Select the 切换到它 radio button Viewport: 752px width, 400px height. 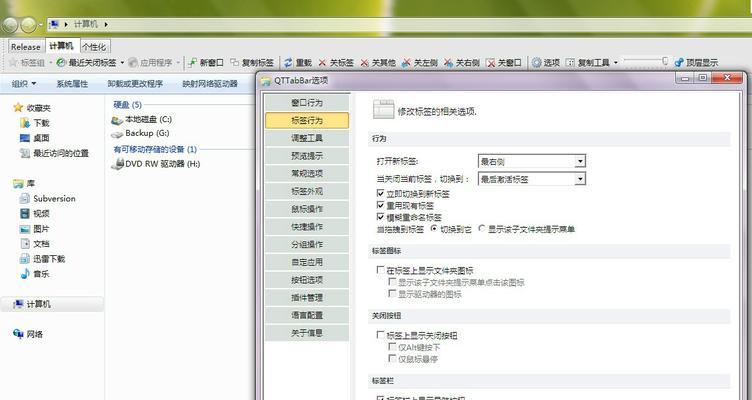(x=434, y=229)
